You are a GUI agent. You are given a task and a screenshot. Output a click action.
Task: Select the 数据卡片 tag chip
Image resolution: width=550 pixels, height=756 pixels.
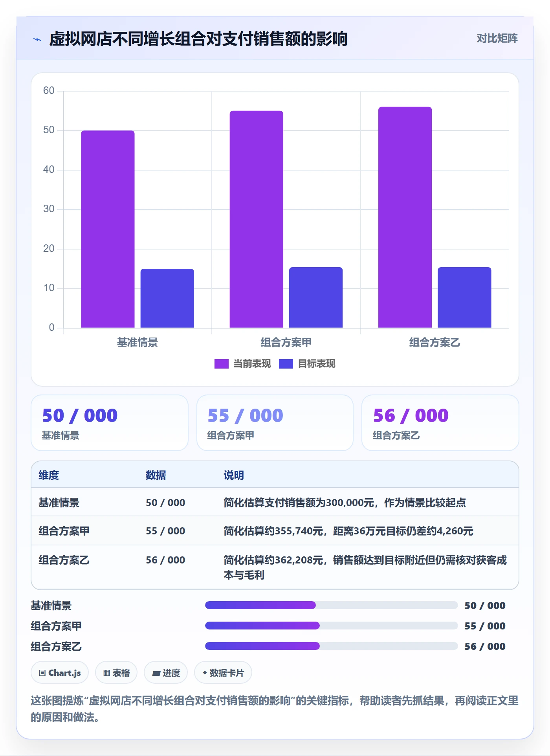(x=223, y=673)
